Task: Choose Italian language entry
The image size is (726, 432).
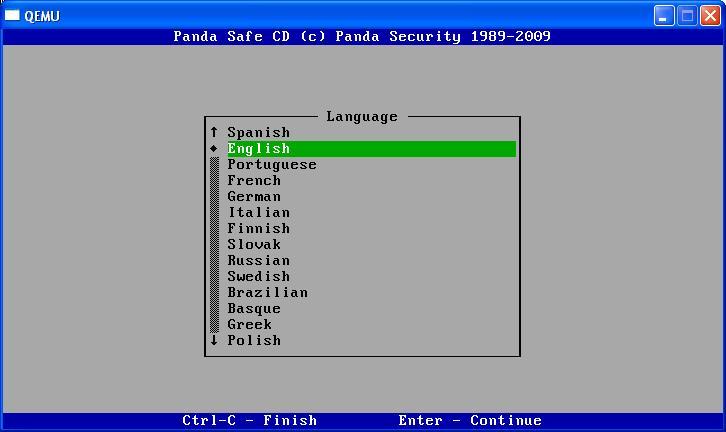Action: (x=258, y=213)
